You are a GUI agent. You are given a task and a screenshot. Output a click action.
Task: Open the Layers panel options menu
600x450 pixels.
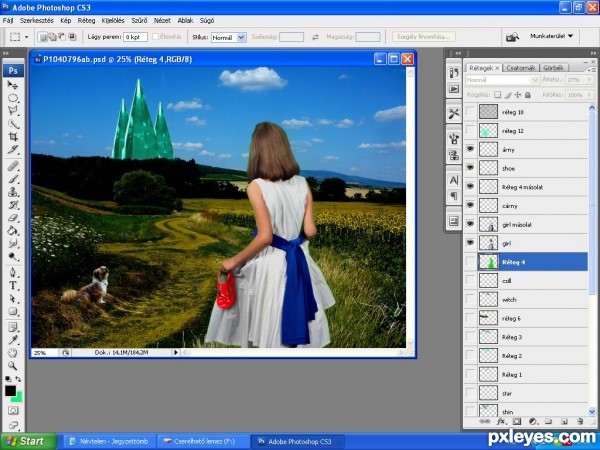point(591,70)
